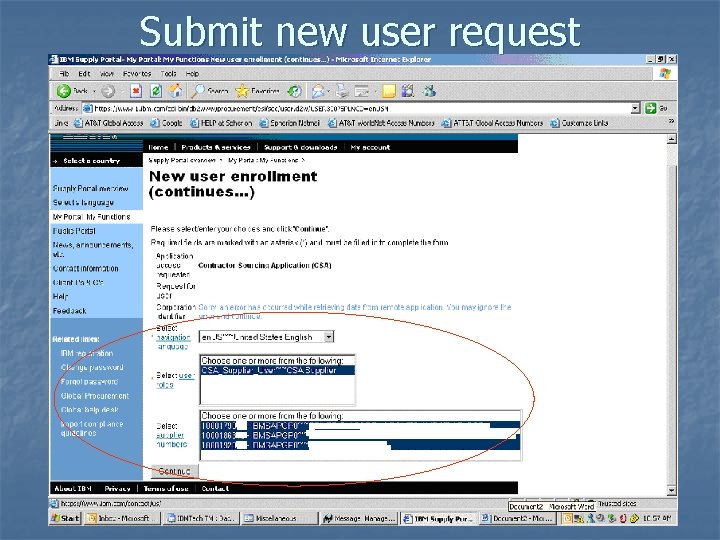Open Support & downloads tab
The image size is (720, 540).
(x=301, y=147)
